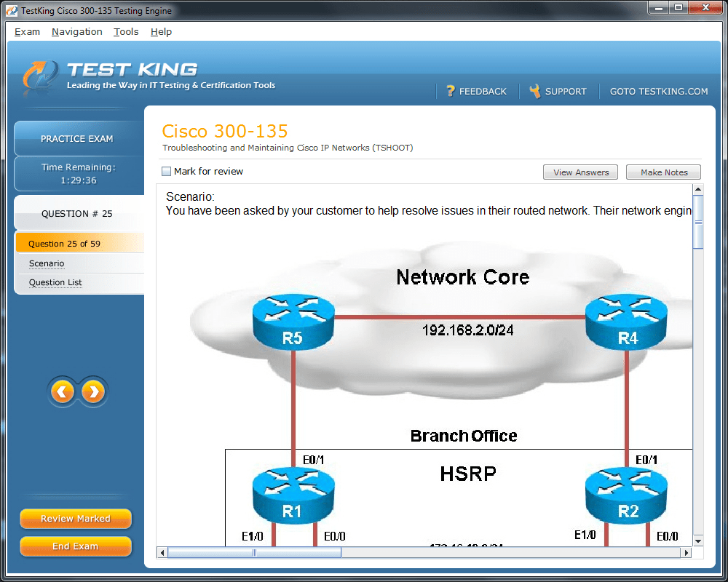Click the Troubleshooting and Maintaining subtitle text
This screenshot has height=582, width=728.
288,148
